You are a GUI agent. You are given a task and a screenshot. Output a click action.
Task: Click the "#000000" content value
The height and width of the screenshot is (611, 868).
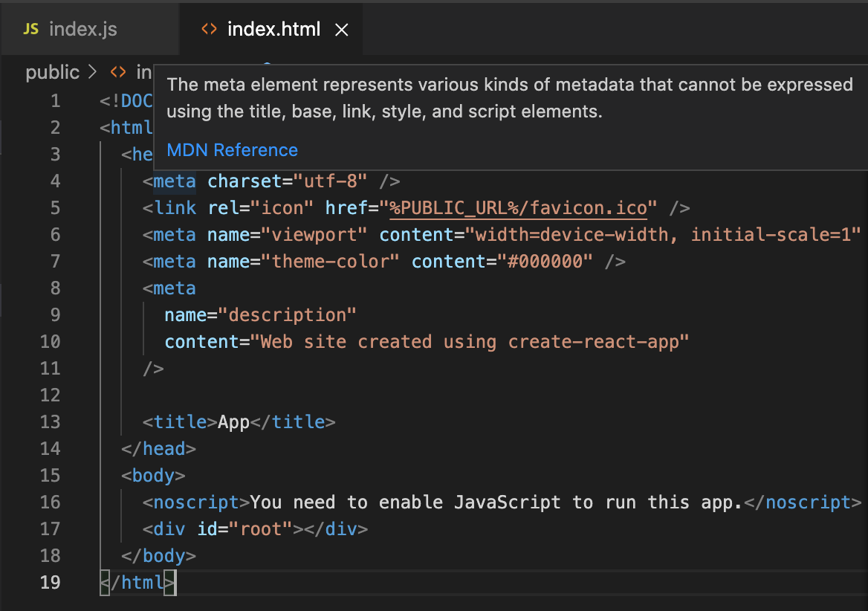point(545,261)
